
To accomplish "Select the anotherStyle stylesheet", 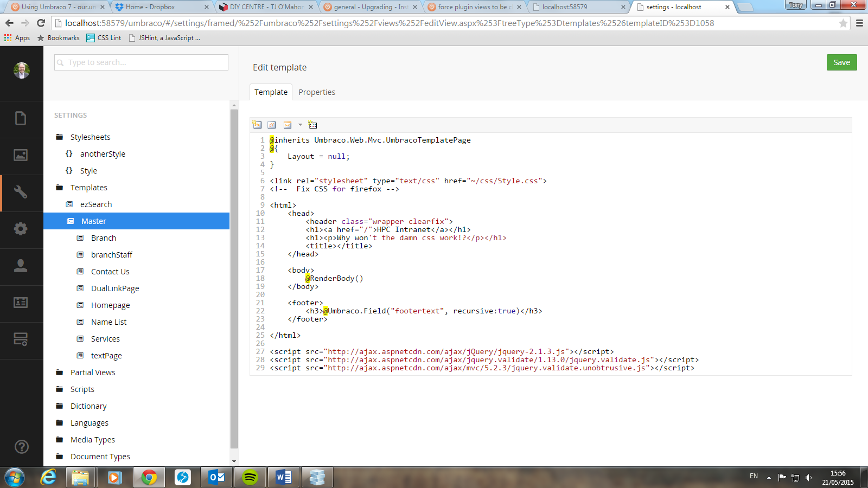I will click(103, 154).
